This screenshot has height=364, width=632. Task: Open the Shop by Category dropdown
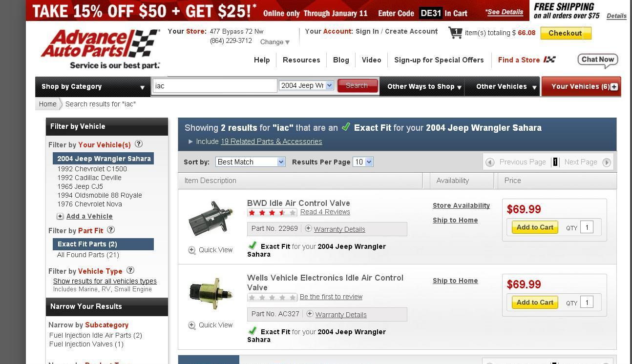[x=93, y=87]
